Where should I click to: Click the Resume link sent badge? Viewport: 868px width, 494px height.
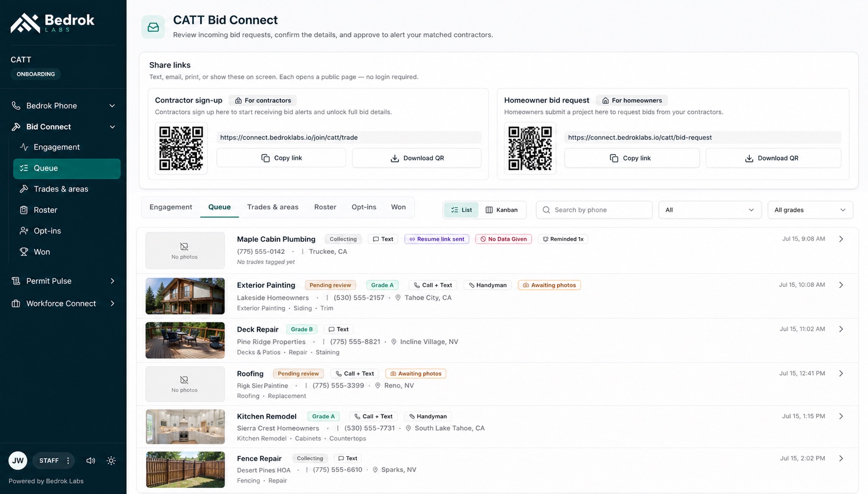437,239
